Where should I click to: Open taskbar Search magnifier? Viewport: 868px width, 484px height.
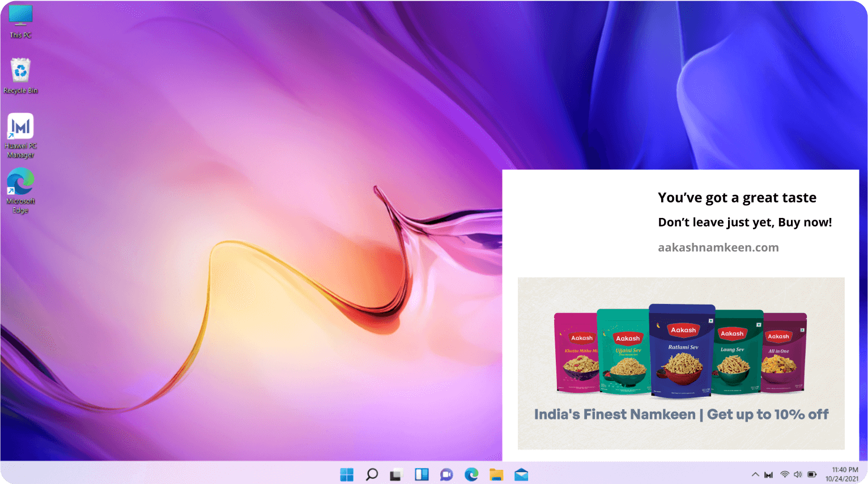tap(372, 474)
